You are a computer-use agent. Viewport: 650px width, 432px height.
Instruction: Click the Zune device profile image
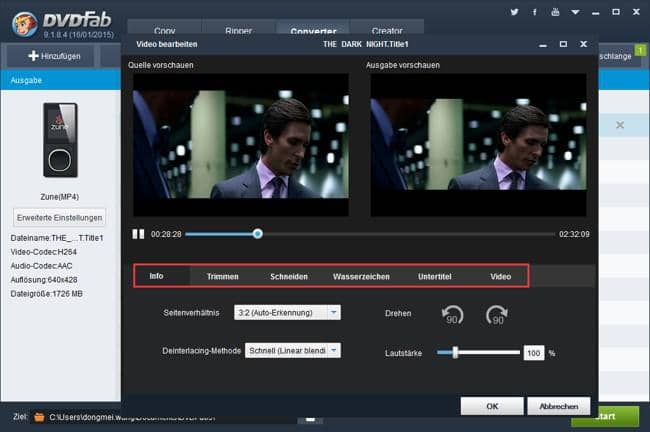[x=60, y=140]
